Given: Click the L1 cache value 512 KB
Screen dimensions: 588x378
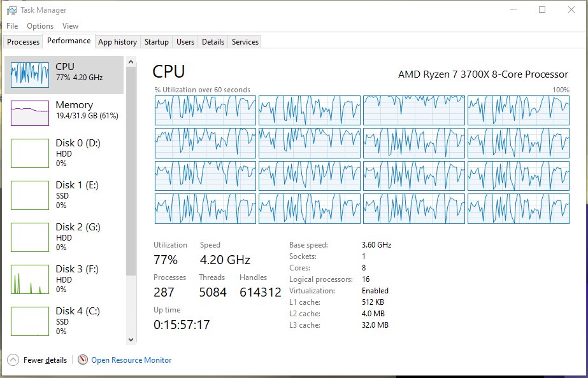Looking at the screenshot, I should pyautogui.click(x=373, y=302).
